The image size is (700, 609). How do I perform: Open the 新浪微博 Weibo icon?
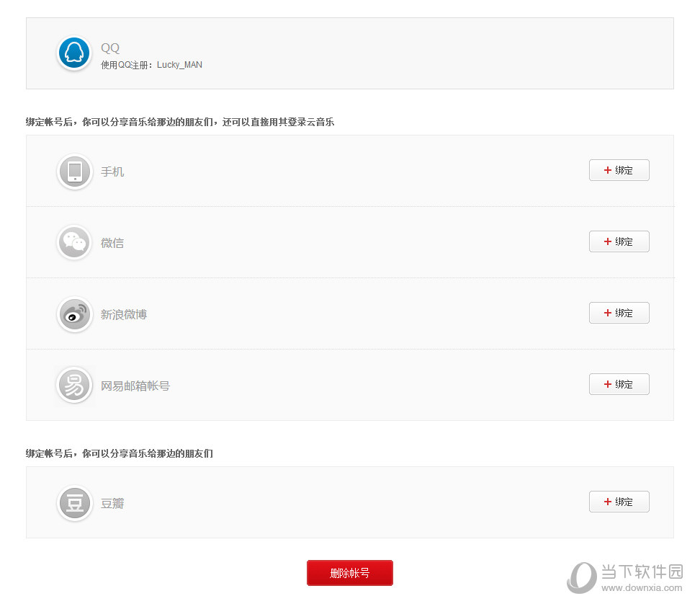pyautogui.click(x=74, y=314)
